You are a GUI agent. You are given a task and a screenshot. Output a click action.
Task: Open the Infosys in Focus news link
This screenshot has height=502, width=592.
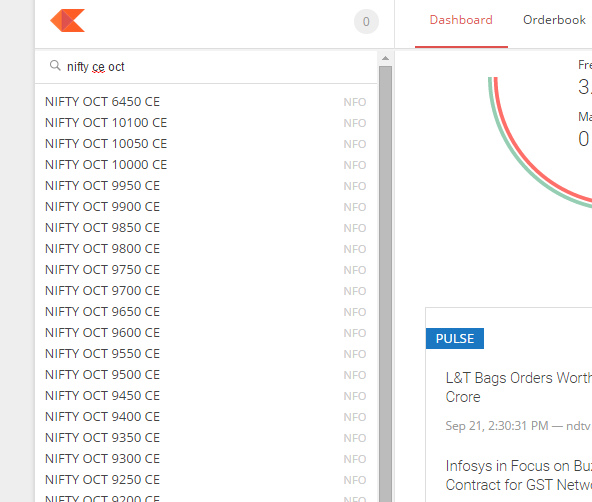[x=518, y=475]
